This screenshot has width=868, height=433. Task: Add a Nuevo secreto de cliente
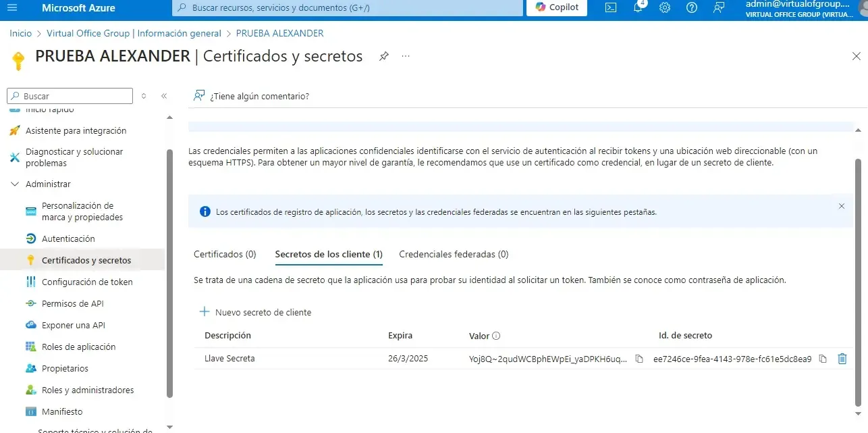coord(255,312)
